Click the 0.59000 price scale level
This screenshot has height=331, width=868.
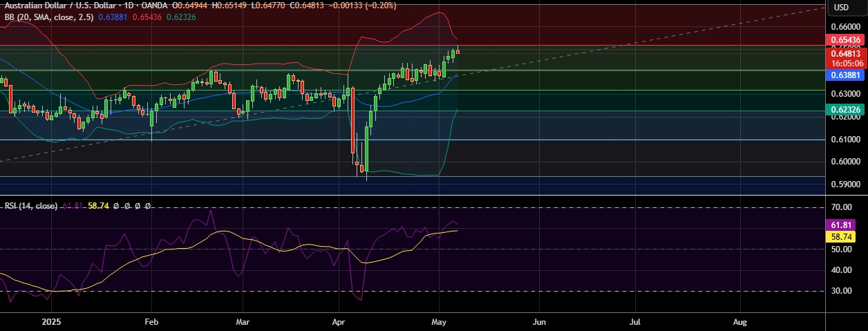(x=846, y=185)
